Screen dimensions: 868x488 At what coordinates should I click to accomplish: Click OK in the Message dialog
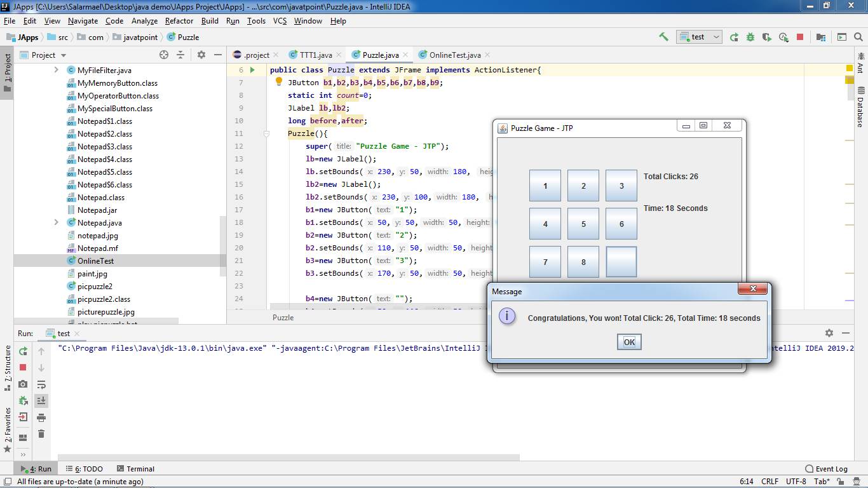click(x=629, y=342)
